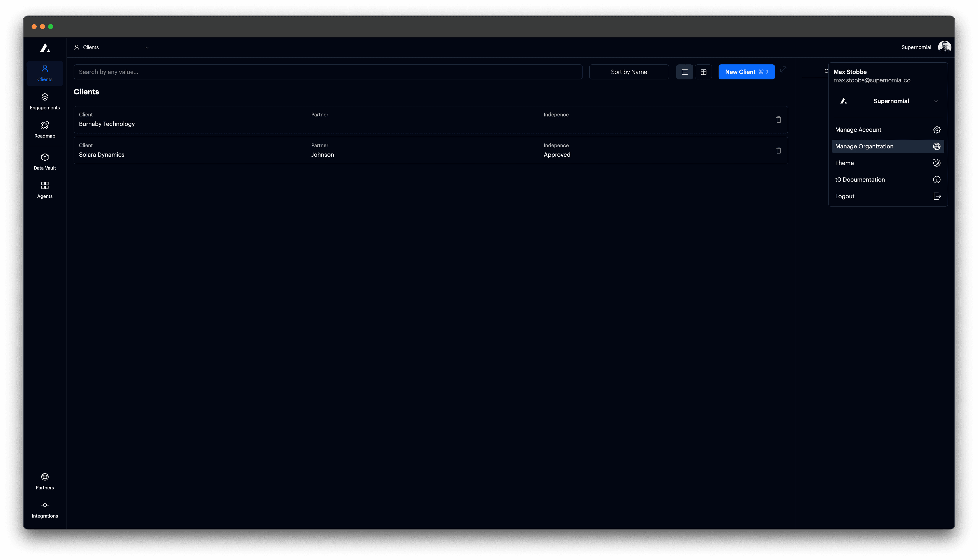Click the New Client button
Viewport: 978px width, 560px height.
point(746,72)
